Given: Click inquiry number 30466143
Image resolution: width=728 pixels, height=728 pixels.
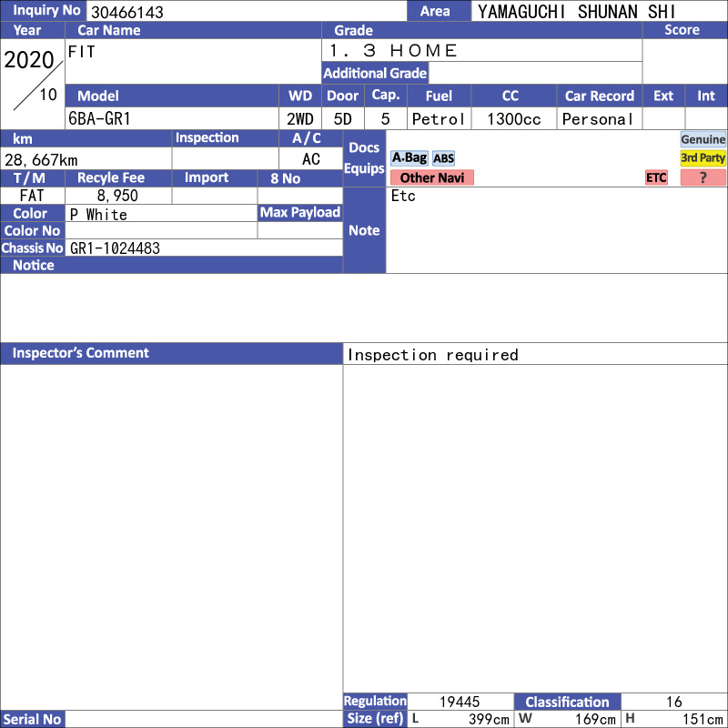Looking at the screenshot, I should coord(127,12).
